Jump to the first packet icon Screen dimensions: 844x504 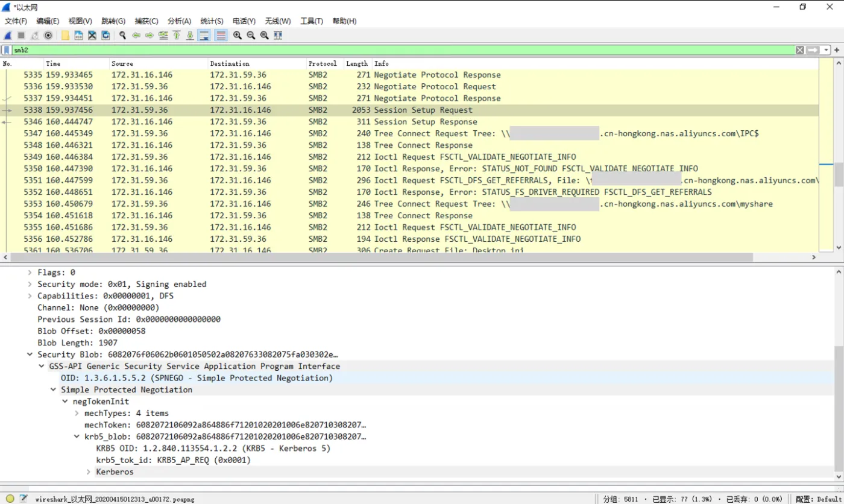click(177, 36)
